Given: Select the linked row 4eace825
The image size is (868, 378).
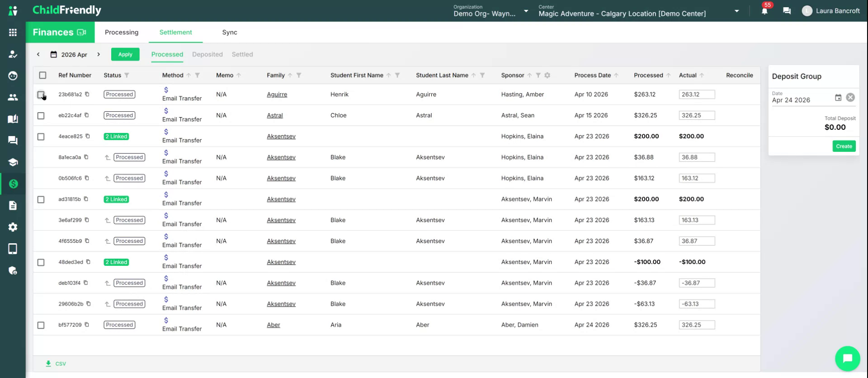Looking at the screenshot, I should tap(41, 137).
